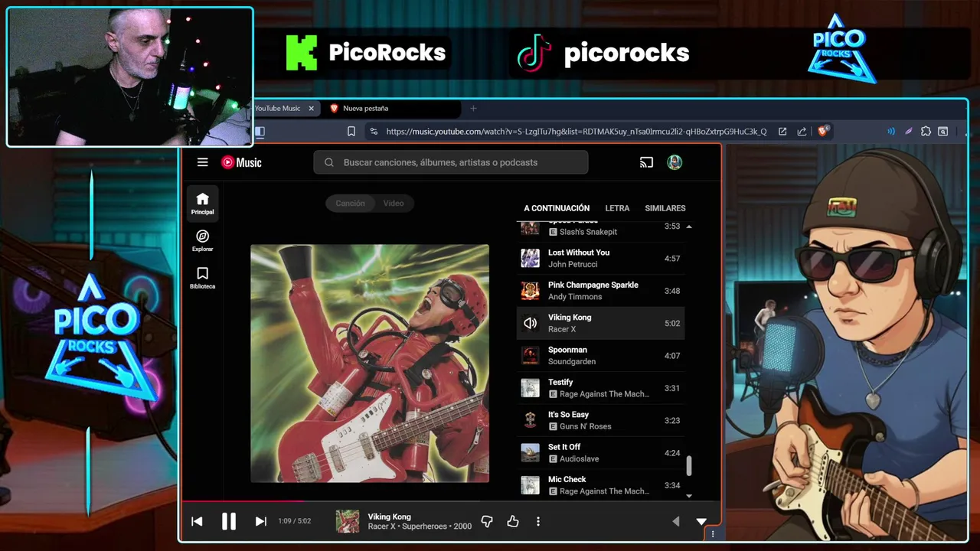This screenshot has width=980, height=551.
Task: Open the A CONTINUACIÓN tab
Action: pyautogui.click(x=557, y=208)
